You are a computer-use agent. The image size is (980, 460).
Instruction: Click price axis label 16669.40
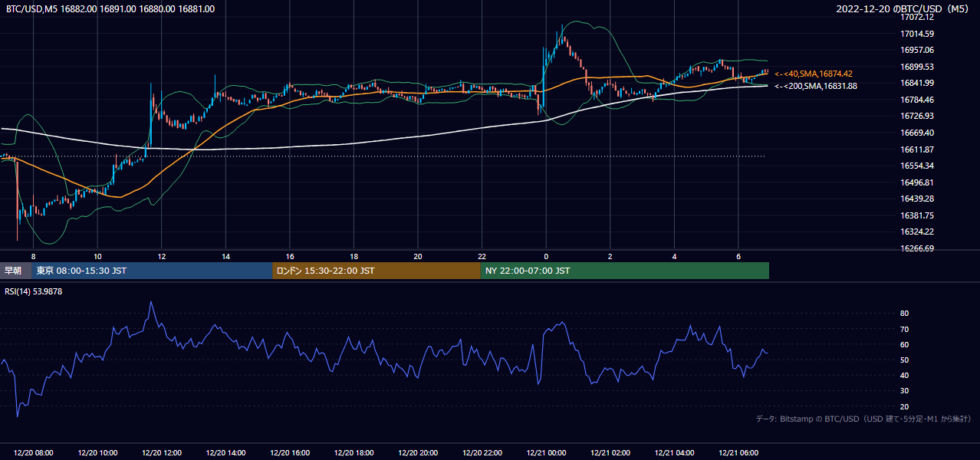pyautogui.click(x=916, y=133)
